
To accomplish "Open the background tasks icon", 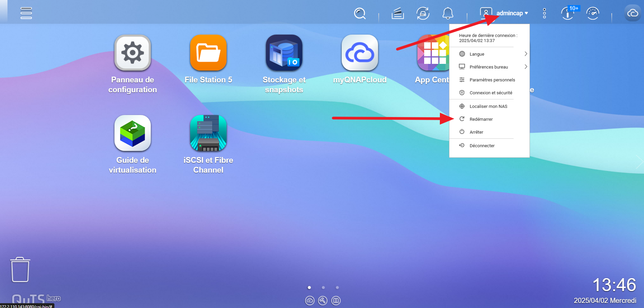I will tap(398, 14).
